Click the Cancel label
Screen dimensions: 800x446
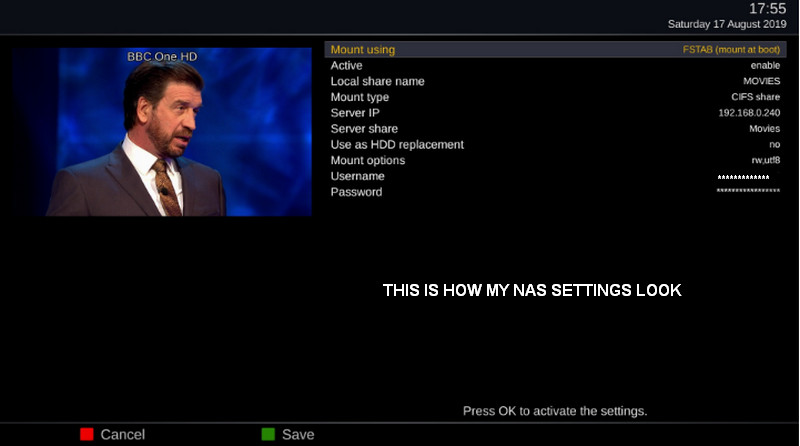tap(122, 434)
